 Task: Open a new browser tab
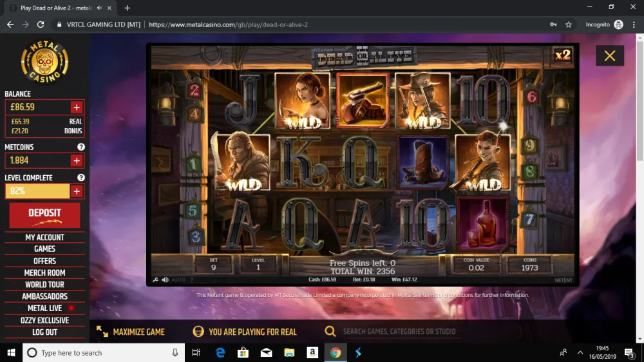pyautogui.click(x=127, y=8)
